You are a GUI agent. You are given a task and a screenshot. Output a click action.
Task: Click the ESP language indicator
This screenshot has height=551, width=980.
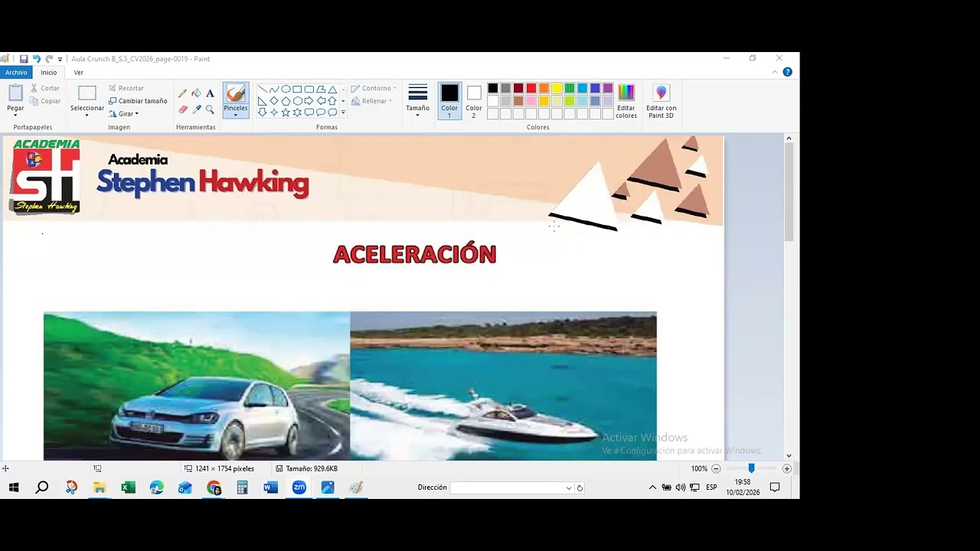click(x=711, y=487)
